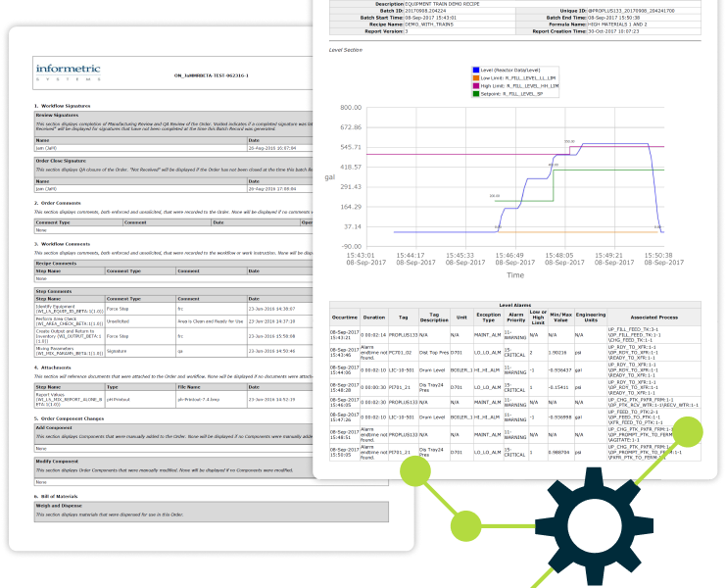Viewport: 726px width, 588px height.
Task: Select the 'Recipe Comments' table header
Action: pyautogui.click(x=57, y=264)
